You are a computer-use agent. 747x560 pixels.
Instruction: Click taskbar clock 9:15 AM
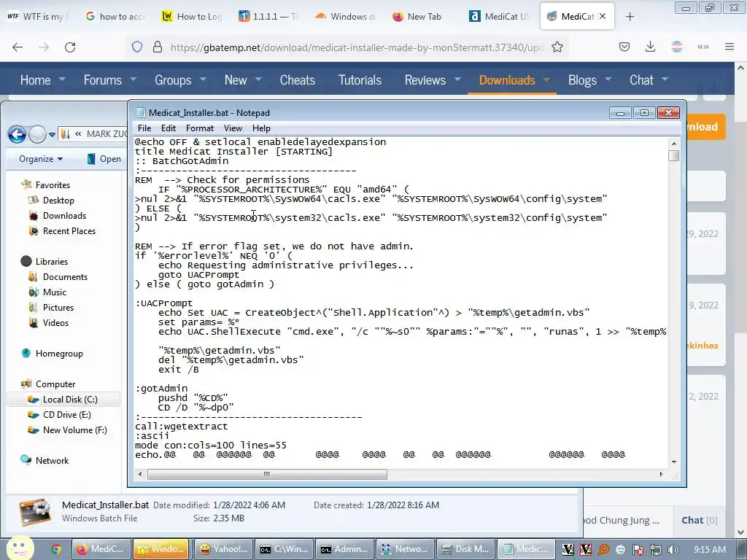point(710,549)
